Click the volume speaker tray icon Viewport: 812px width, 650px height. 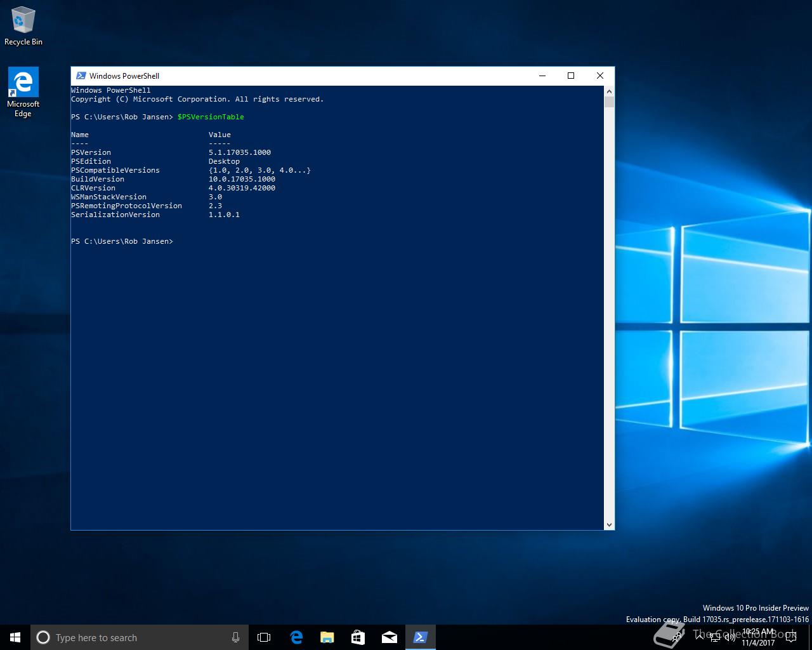(x=730, y=637)
